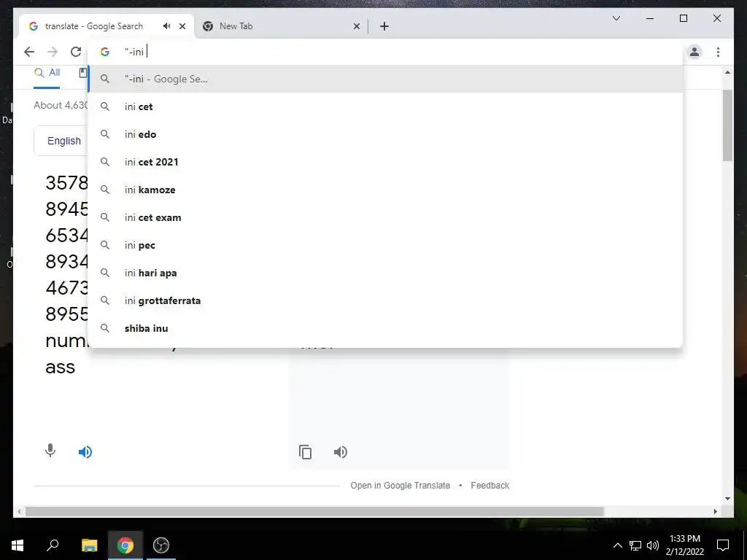
Task: Select the 'ini hari apa' suggestion
Action: pos(385,273)
